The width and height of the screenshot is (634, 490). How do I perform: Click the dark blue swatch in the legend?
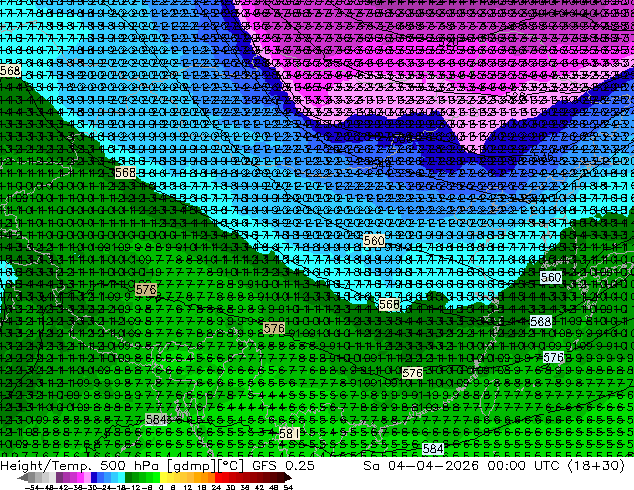94,477
